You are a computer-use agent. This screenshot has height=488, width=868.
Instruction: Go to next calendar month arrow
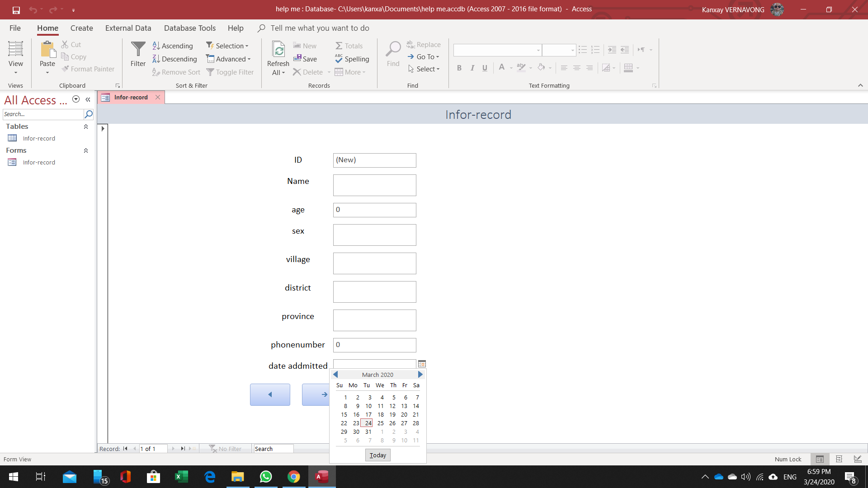(x=420, y=375)
